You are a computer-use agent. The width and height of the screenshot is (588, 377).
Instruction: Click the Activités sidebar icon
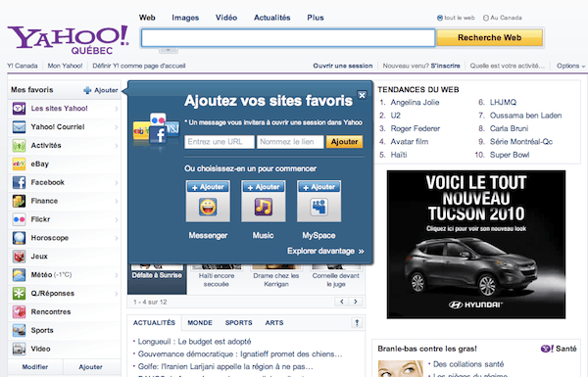click(20, 145)
